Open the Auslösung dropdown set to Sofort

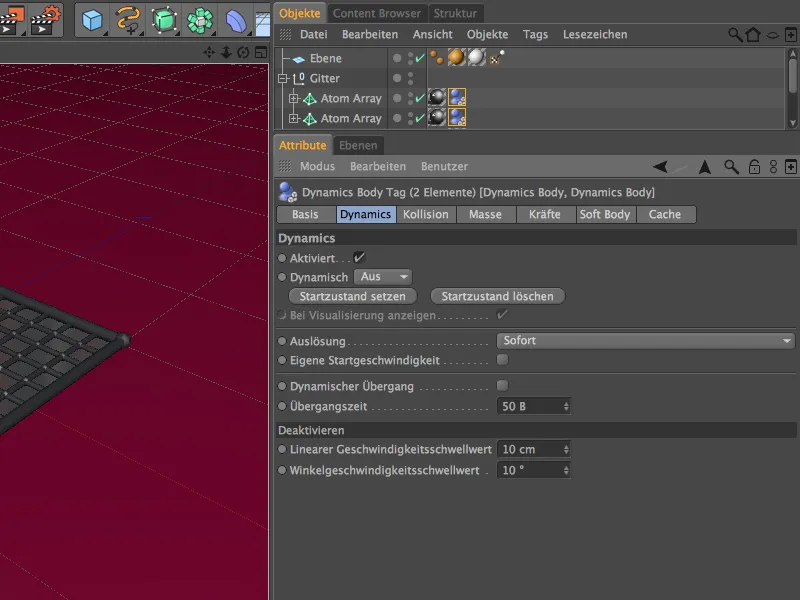645,340
